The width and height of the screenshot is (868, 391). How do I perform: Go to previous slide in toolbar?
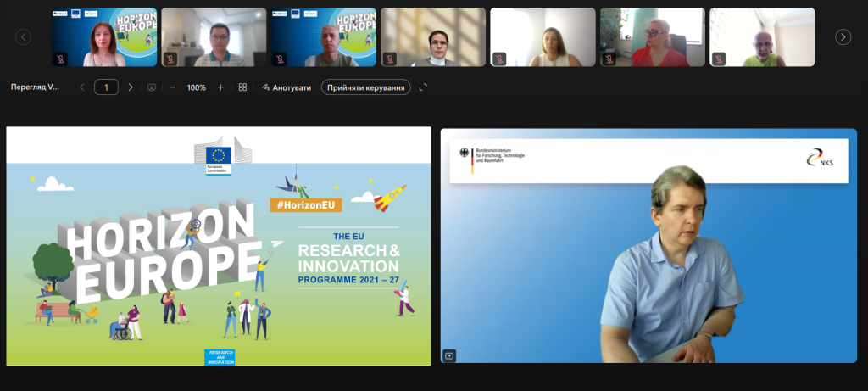pos(82,87)
